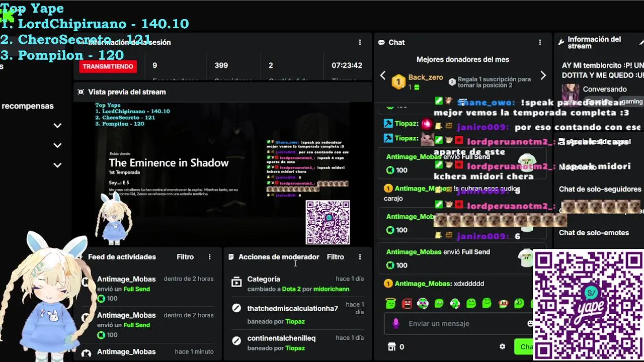
Task: Click bits icon under first activity feed entry
Action: coord(101,299)
